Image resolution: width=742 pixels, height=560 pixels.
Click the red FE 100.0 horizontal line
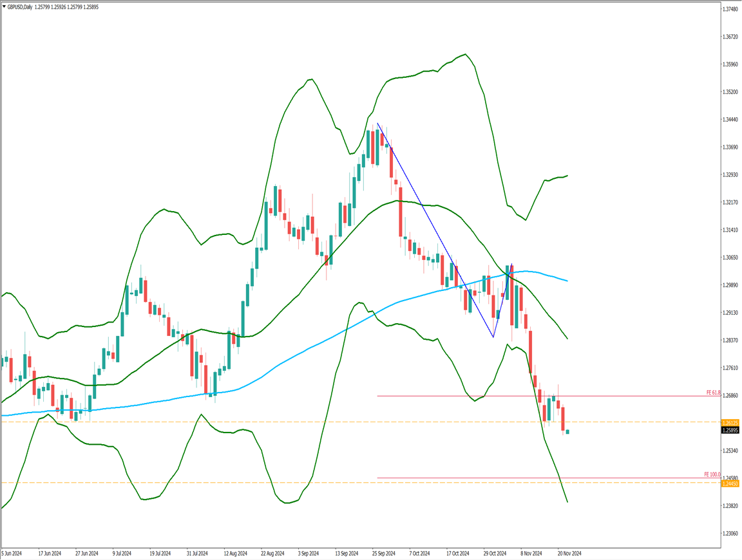pyautogui.click(x=515, y=478)
